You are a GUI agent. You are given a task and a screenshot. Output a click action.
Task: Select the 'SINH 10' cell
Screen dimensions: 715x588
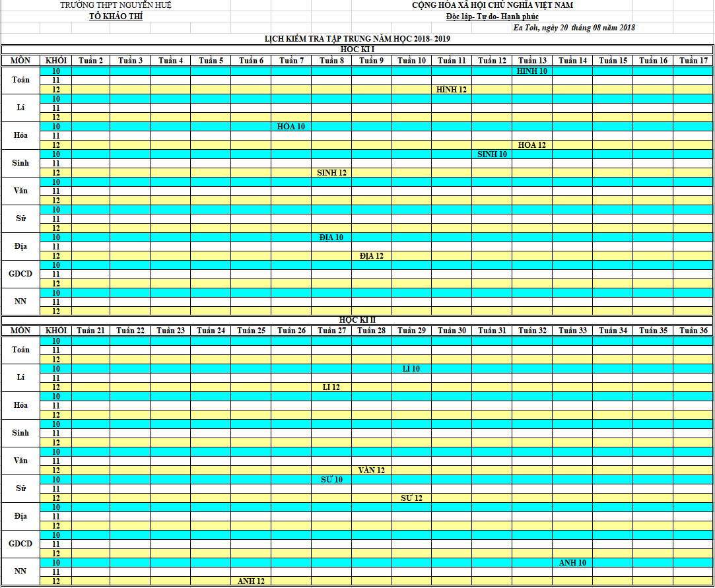pos(492,154)
